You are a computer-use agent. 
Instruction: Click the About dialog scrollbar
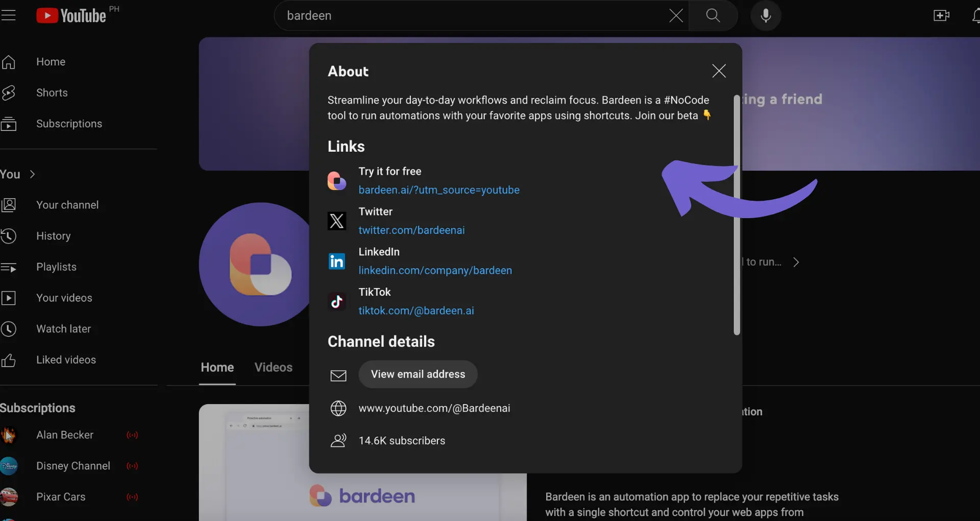737,215
